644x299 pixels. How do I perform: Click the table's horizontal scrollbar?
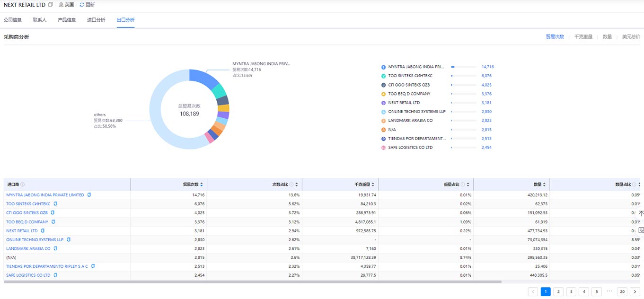(x=253, y=282)
